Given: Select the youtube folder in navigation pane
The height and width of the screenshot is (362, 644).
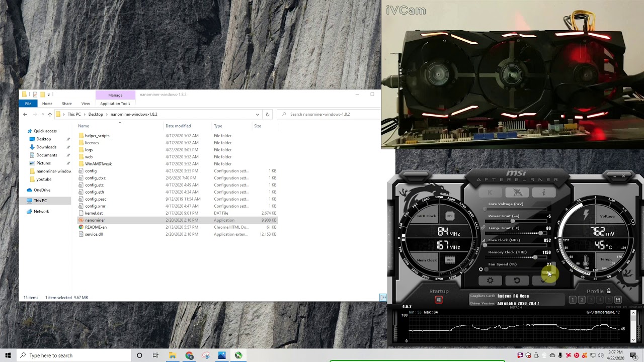Looking at the screenshot, I should (44, 179).
